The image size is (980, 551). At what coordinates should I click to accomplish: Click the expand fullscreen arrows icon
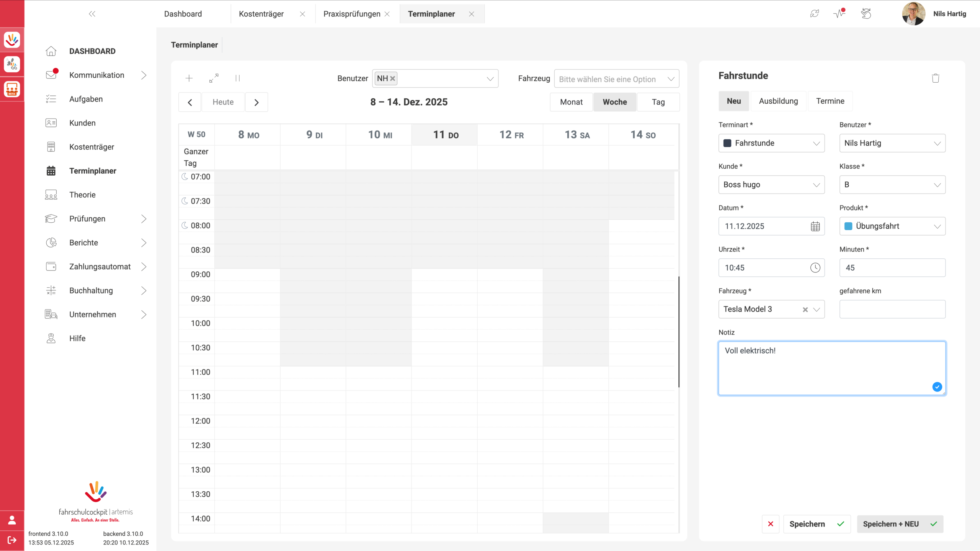click(x=214, y=78)
